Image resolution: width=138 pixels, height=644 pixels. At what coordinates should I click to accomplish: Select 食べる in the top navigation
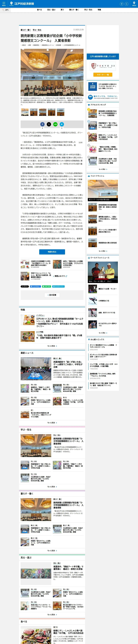39,10
